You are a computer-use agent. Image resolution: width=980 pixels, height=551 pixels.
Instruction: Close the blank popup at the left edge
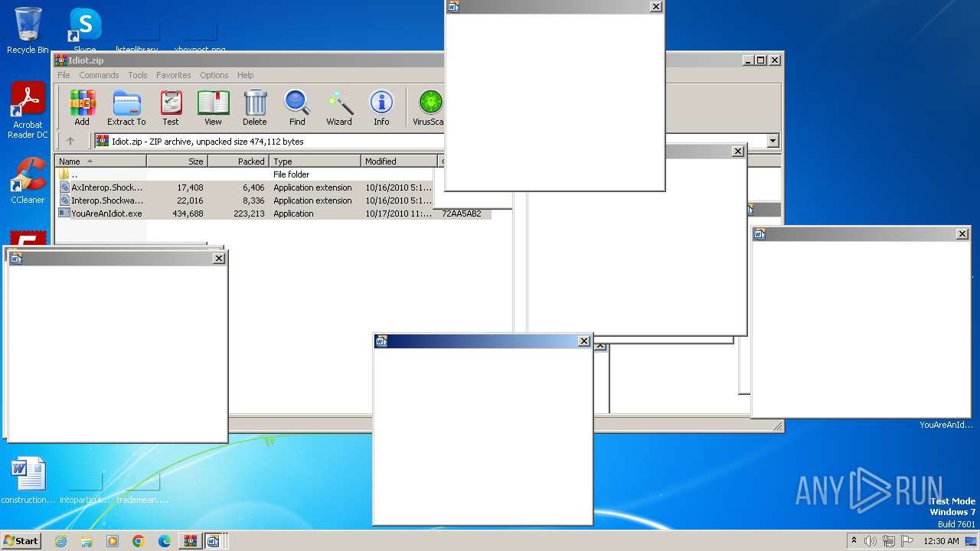tap(219, 259)
